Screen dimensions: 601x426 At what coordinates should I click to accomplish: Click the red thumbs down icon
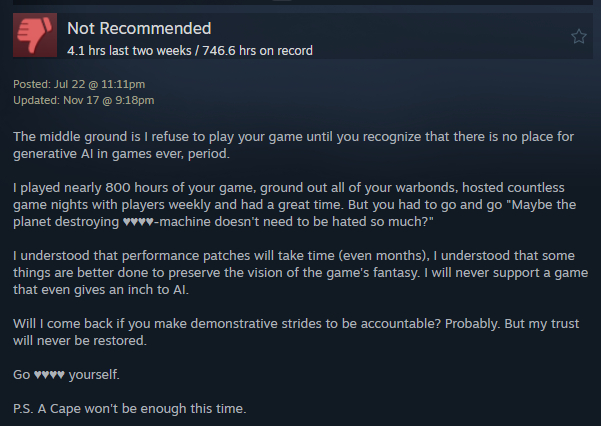[x=34, y=36]
